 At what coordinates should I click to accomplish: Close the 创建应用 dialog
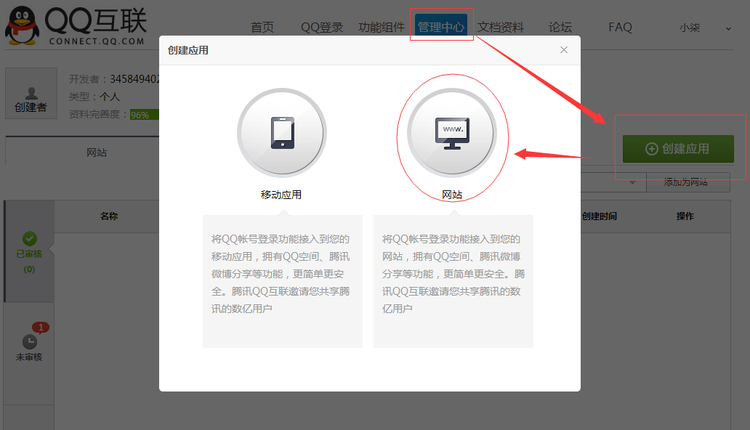564,49
